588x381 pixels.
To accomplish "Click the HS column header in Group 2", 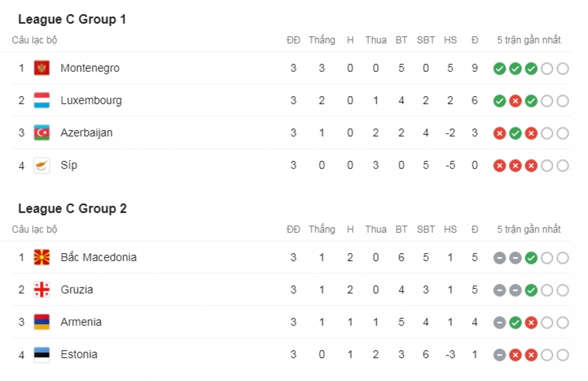I will [x=450, y=229].
